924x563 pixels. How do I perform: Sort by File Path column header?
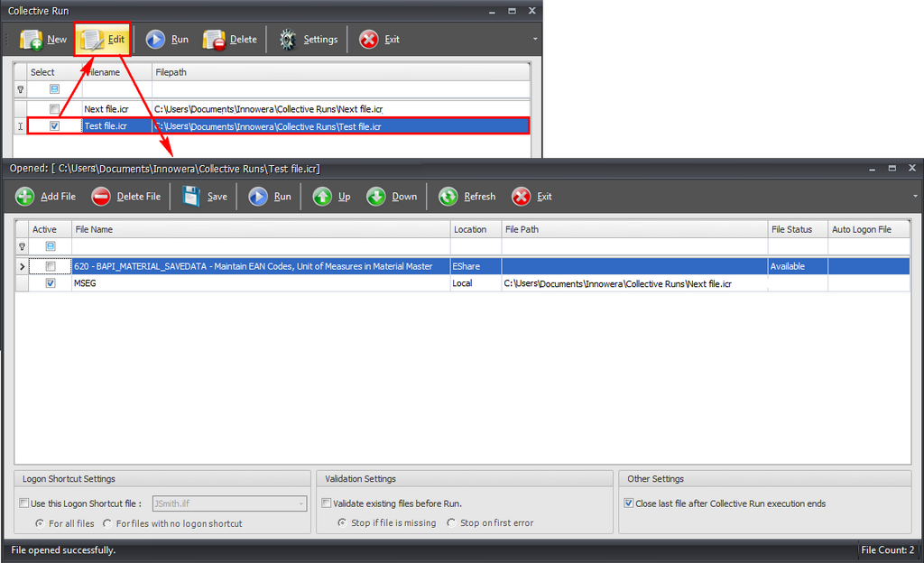[x=634, y=229]
